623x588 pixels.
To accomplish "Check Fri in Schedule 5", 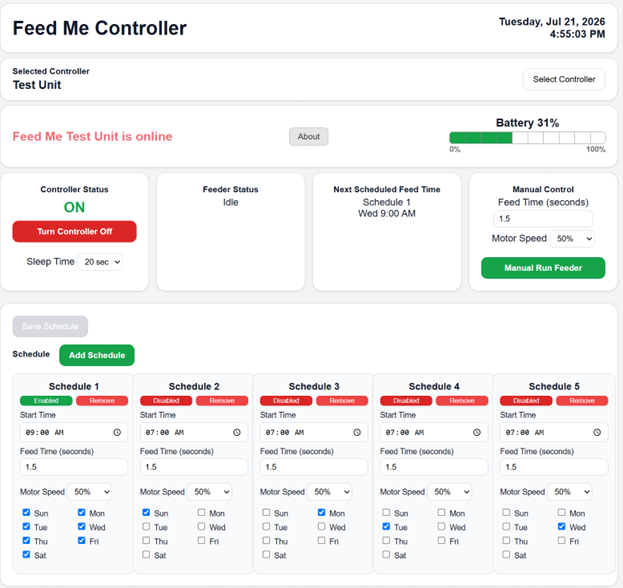I will pyautogui.click(x=561, y=540).
